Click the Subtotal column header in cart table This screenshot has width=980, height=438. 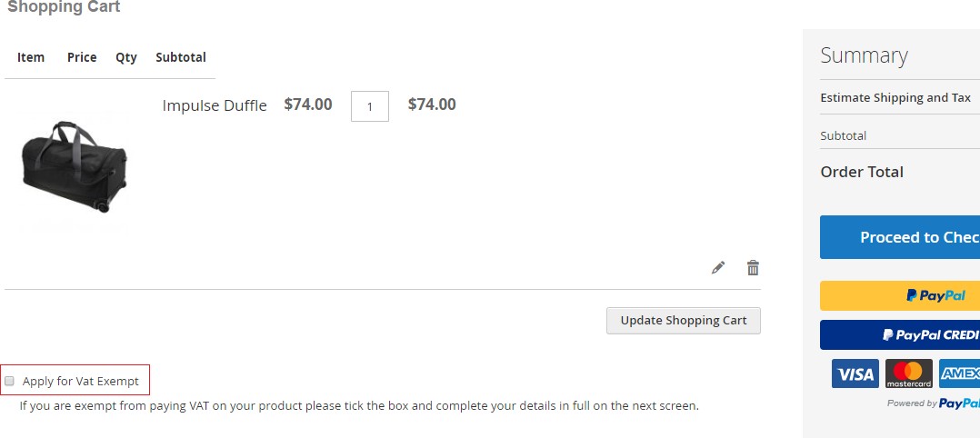click(x=181, y=57)
